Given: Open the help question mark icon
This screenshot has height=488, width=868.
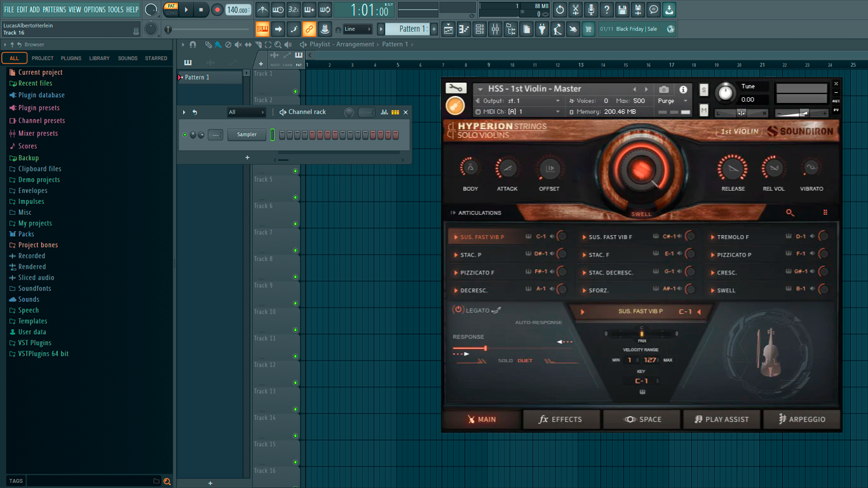Looking at the screenshot, I should pos(607,10).
